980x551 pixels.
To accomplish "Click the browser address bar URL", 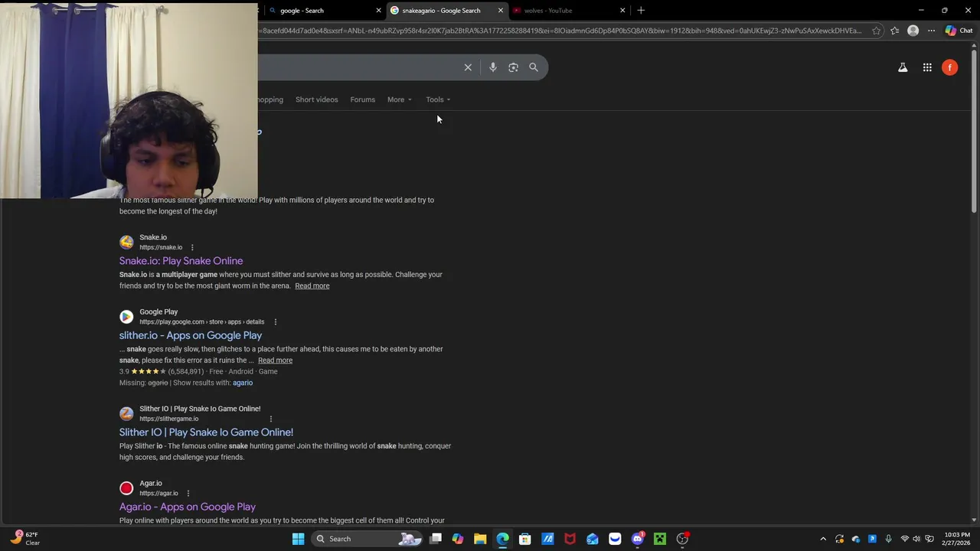I will tap(562, 31).
